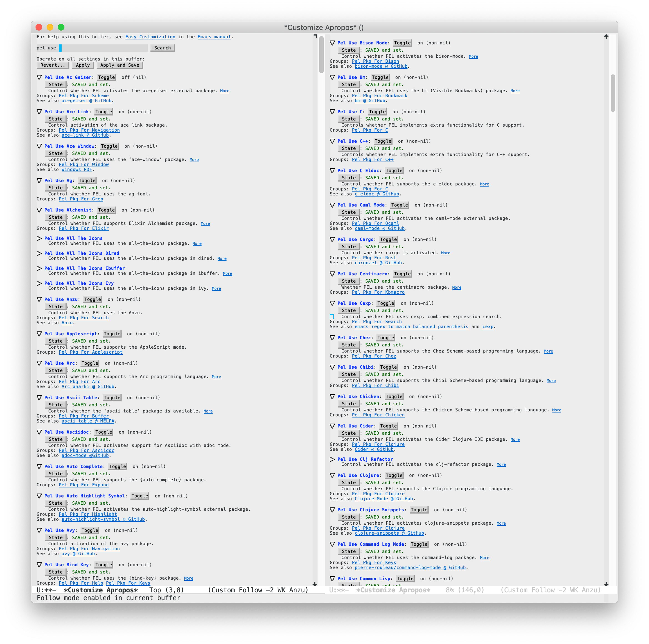This screenshot has width=649, height=644.
Task: Collapse Pel Use C++ triangle
Action: tap(332, 141)
